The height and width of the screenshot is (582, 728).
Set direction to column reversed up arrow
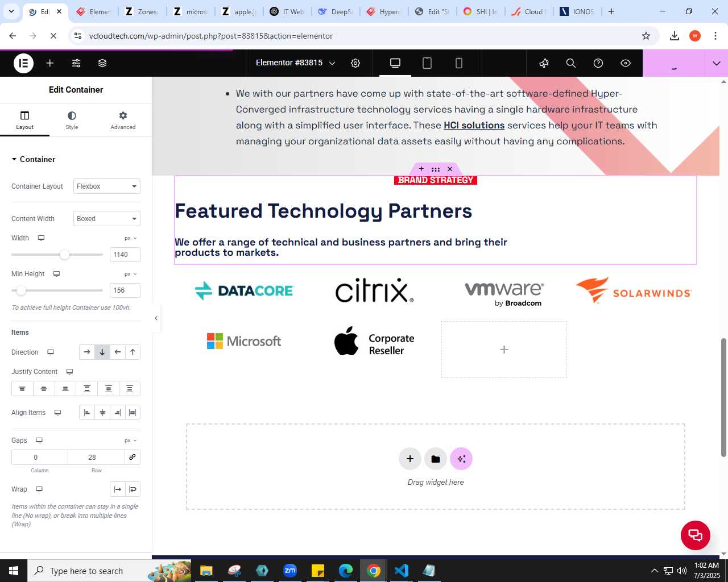point(133,352)
